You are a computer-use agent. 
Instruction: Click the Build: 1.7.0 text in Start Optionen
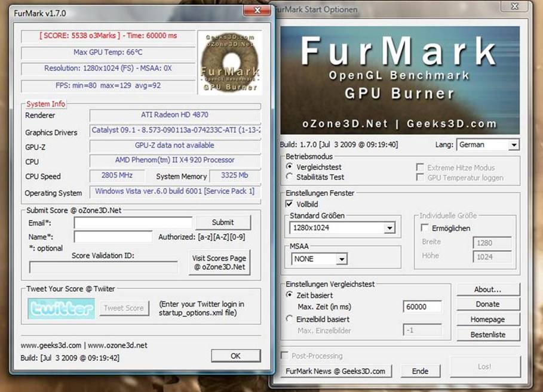coord(339,144)
